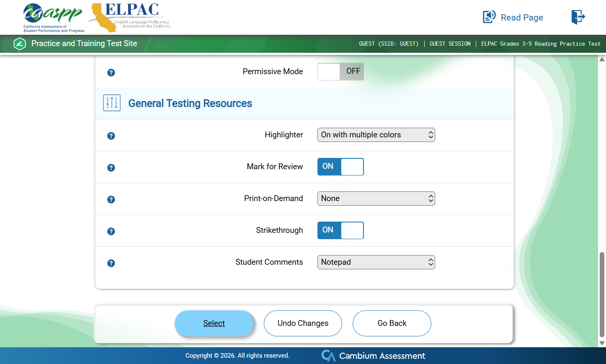
Task: Open help icon for Highlighter
Action: coord(111,136)
